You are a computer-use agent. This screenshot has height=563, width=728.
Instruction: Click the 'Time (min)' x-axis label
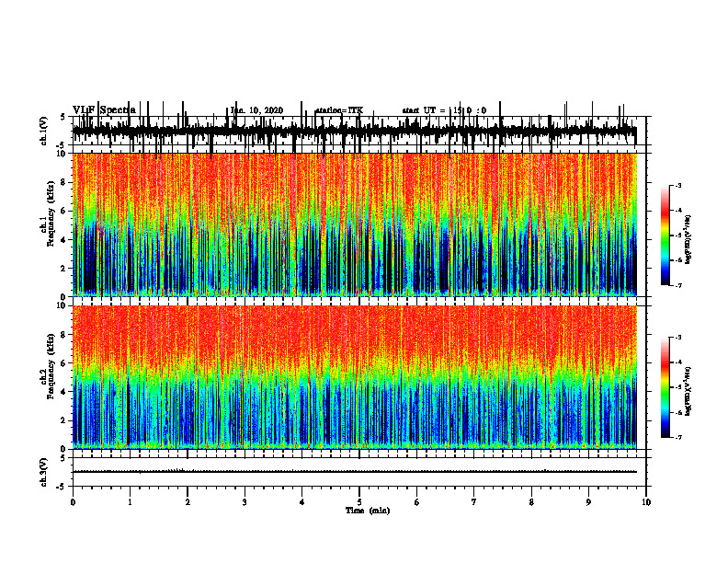tap(368, 511)
